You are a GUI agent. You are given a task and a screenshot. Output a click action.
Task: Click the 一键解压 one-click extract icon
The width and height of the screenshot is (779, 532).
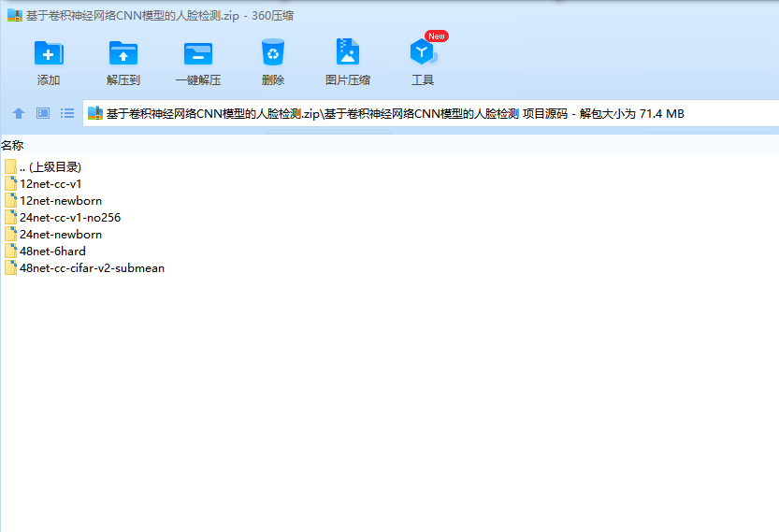(198, 53)
